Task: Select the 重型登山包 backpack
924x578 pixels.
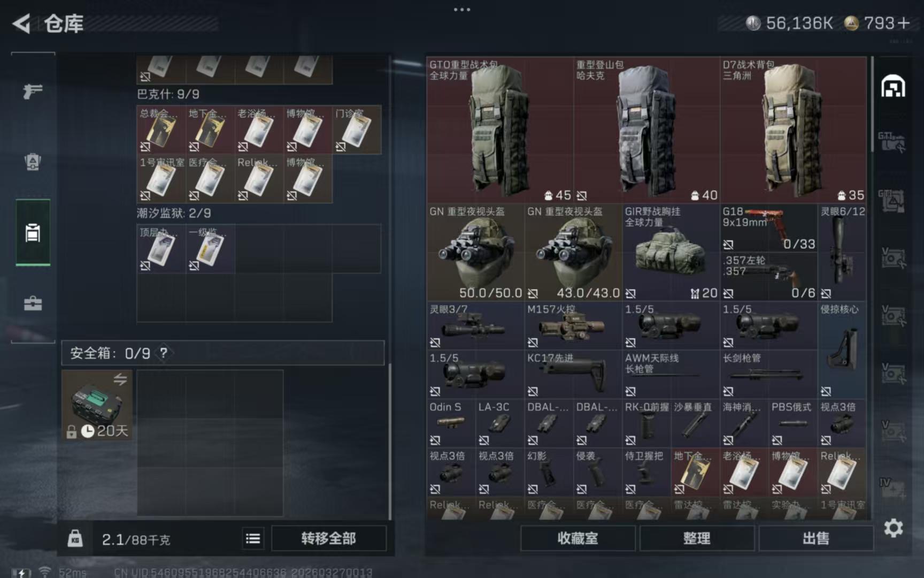Action: [647, 130]
